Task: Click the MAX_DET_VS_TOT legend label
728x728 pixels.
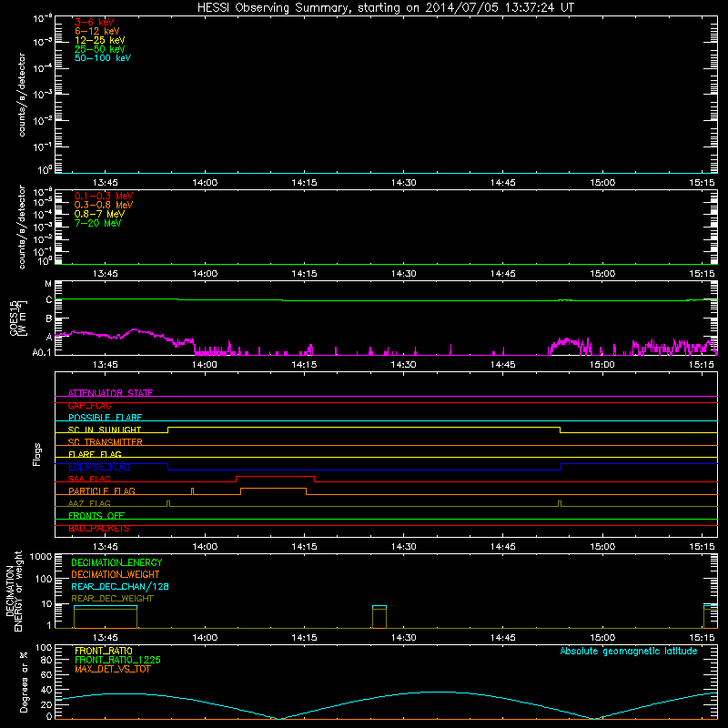Action: [x=112, y=669]
